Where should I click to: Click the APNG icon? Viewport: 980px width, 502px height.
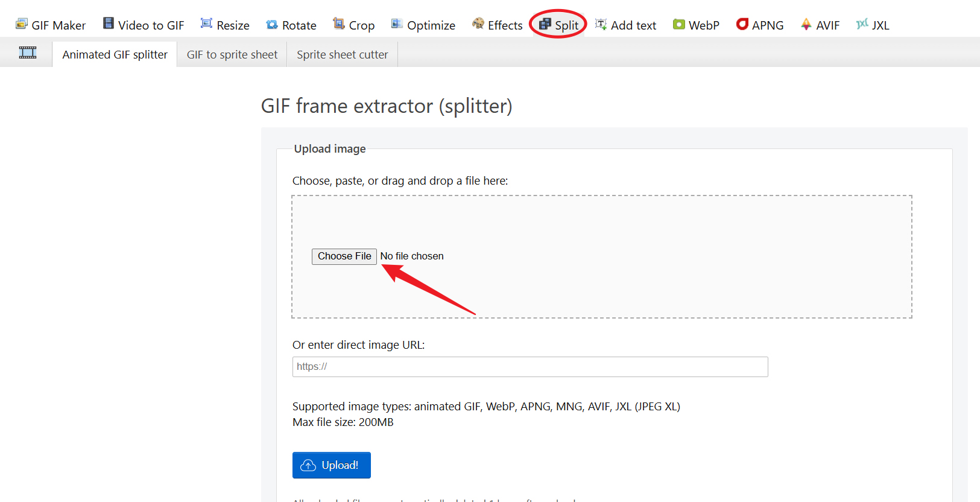(x=742, y=24)
